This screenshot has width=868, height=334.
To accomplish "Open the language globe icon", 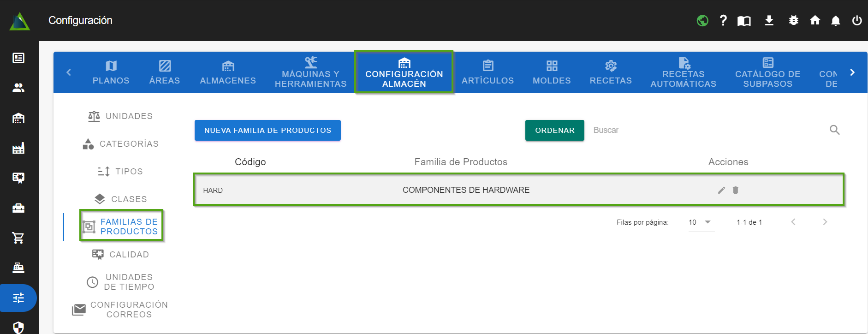I will coord(702,21).
